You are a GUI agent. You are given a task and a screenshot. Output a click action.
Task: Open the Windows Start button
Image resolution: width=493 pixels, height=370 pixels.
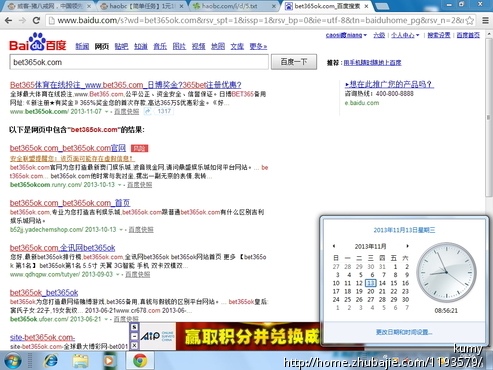pos(12,361)
